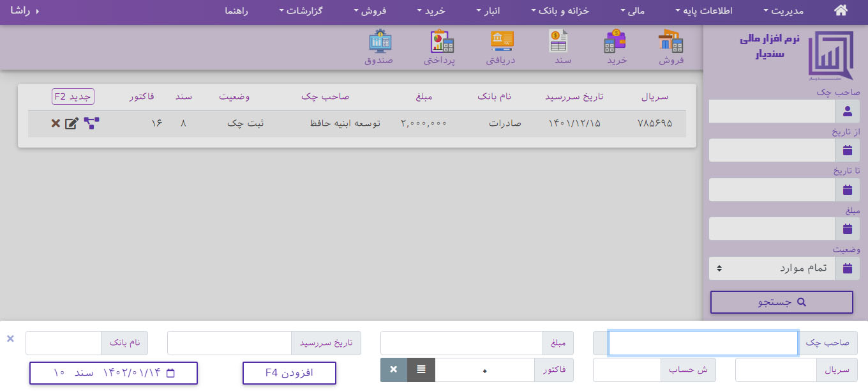Show check flow tree icon in row
The width and height of the screenshot is (868, 391).
[x=92, y=123]
